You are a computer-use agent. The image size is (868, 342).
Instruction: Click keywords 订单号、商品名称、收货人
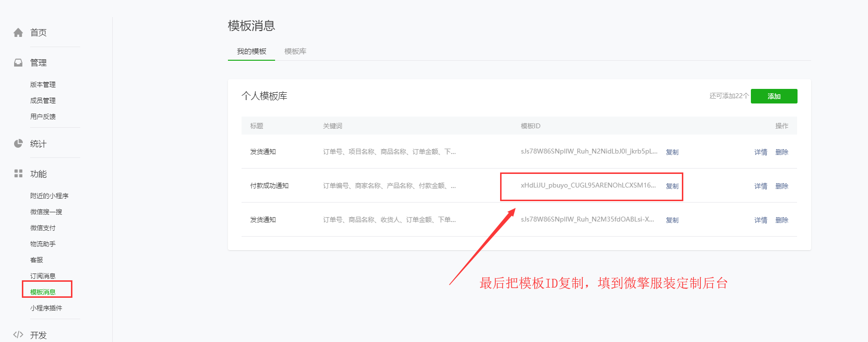389,220
